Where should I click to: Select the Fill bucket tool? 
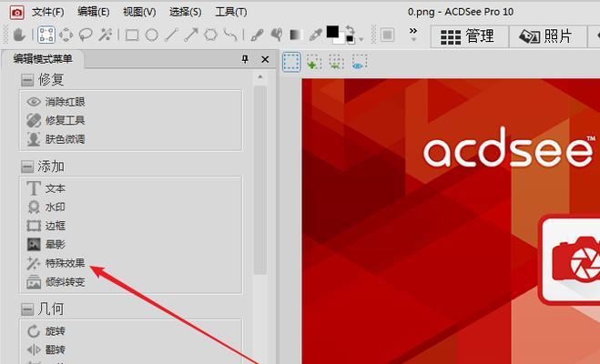(276, 35)
